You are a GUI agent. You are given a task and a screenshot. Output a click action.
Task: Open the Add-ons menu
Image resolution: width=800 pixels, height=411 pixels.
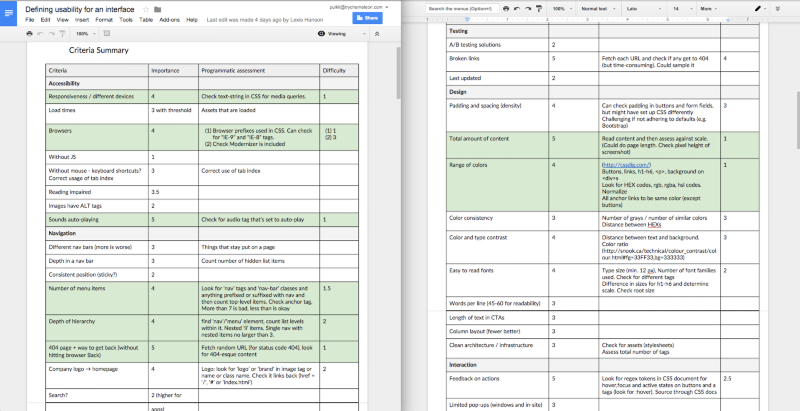click(x=169, y=19)
